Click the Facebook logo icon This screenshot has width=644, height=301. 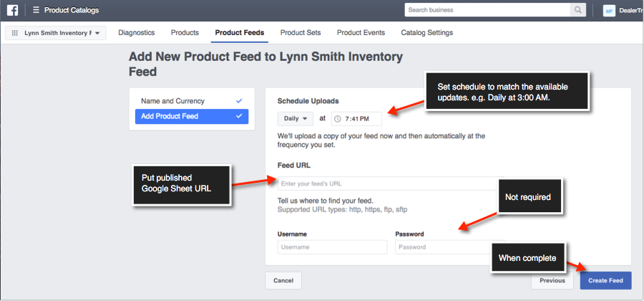pos(12,10)
